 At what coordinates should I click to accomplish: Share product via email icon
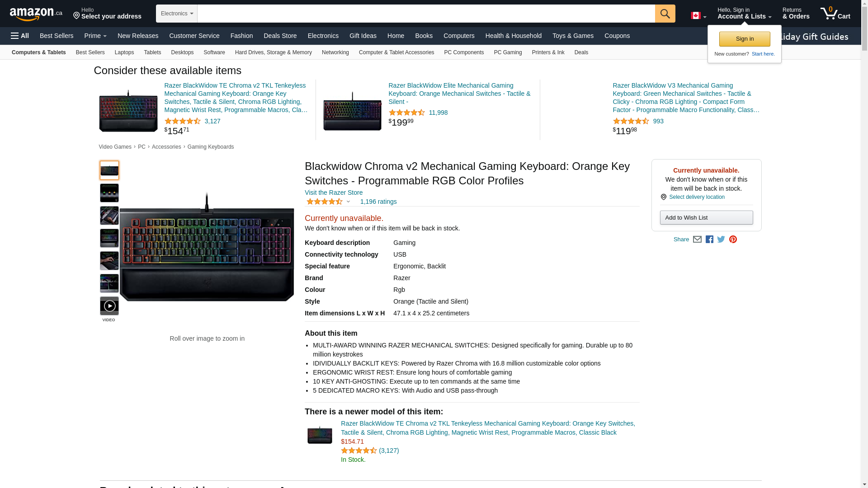pyautogui.click(x=697, y=239)
